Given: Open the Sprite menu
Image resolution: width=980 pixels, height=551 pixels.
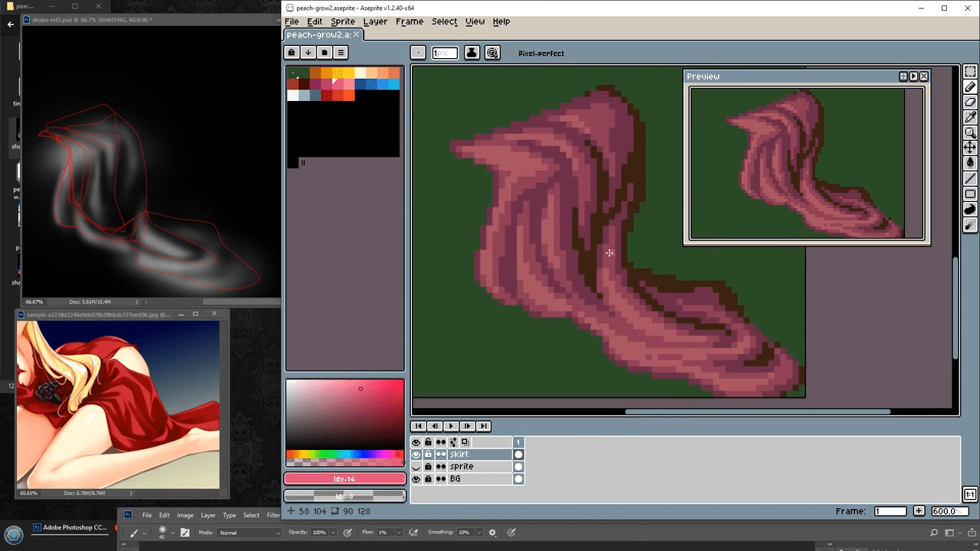Looking at the screenshot, I should 342,21.
